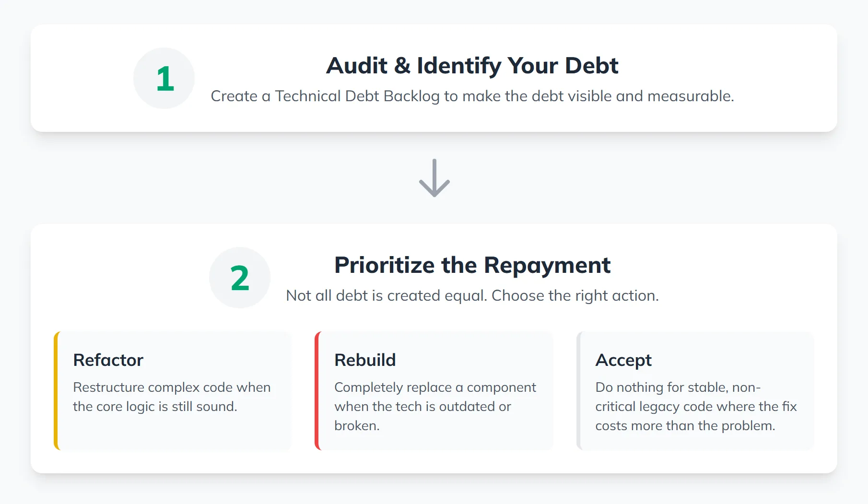This screenshot has width=868, height=504.
Task: Click 'when the tech is outdated or' line
Action: tap(422, 407)
